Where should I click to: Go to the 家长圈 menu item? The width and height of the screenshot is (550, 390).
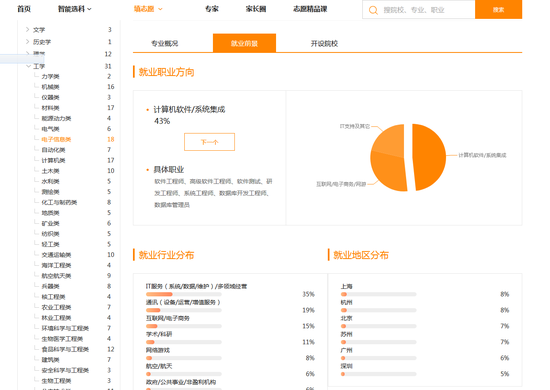coord(256,9)
